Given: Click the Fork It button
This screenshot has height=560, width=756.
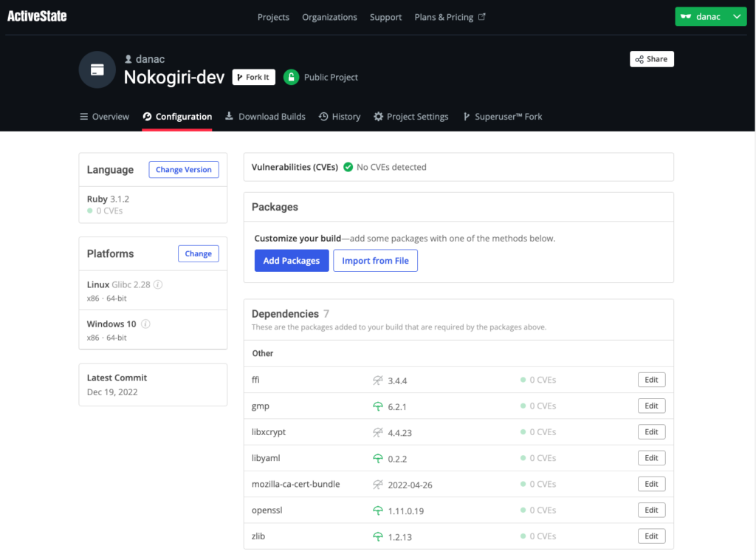Looking at the screenshot, I should 253,77.
